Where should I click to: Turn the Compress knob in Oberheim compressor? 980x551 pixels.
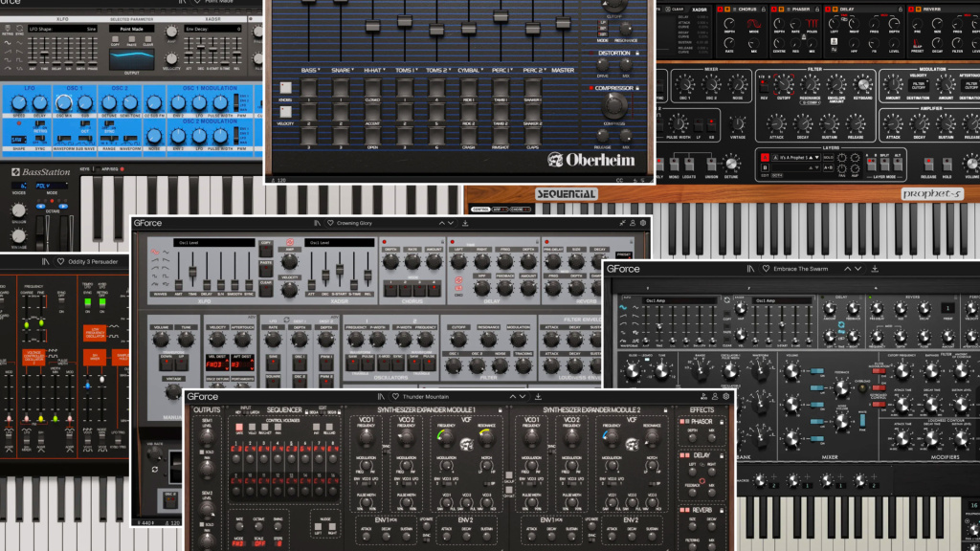click(613, 106)
